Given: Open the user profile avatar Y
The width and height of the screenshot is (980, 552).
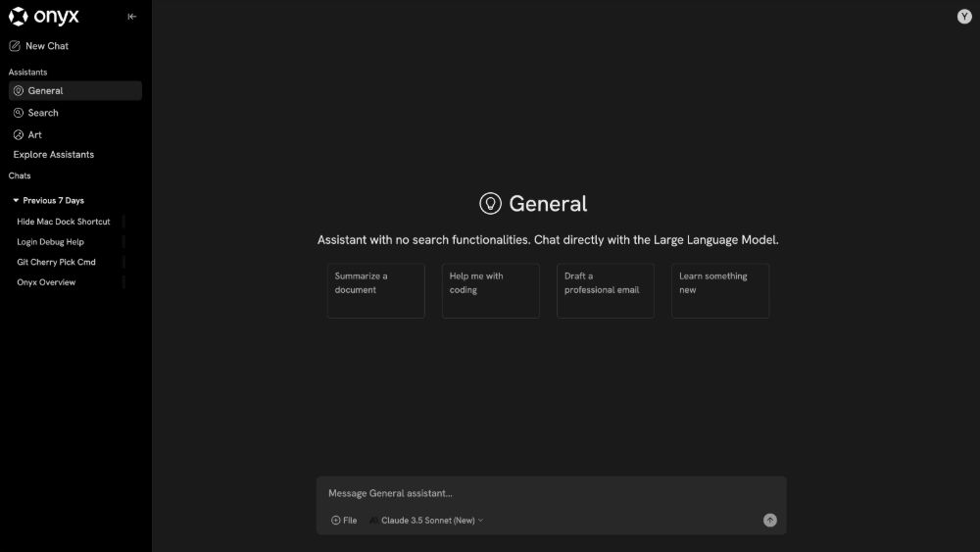Looking at the screenshot, I should 963,16.
